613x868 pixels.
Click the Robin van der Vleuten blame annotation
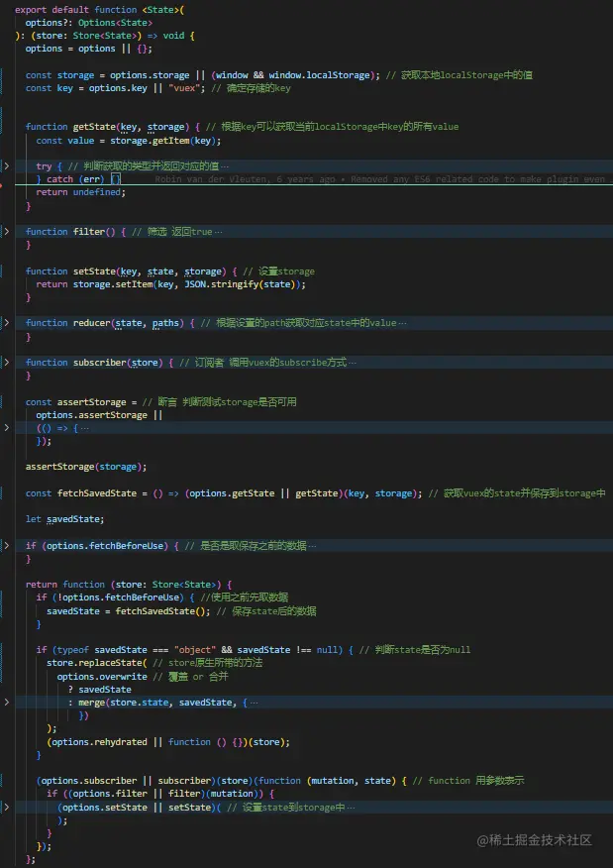(379, 179)
